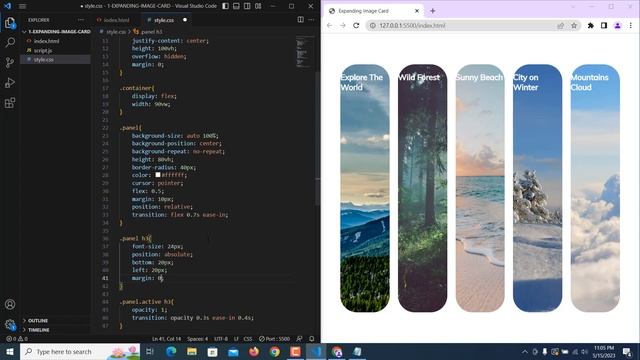Click the taskbar search box

80,351
